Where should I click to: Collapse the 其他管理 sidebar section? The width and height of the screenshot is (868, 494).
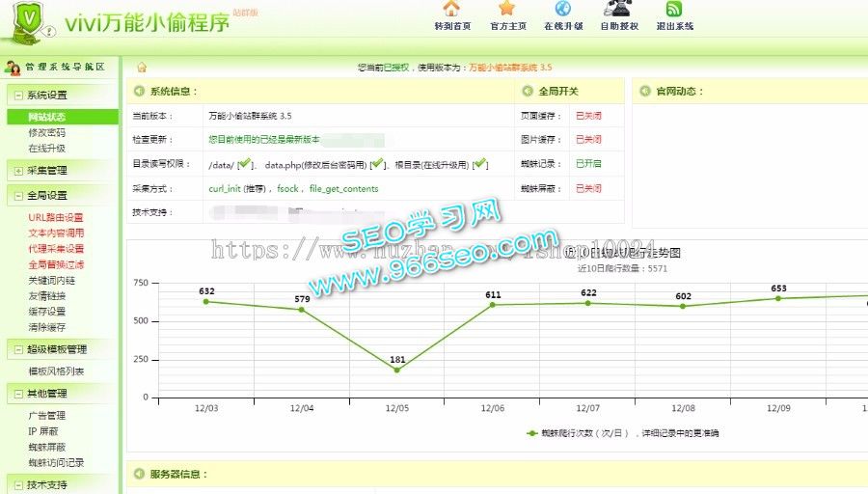(x=18, y=394)
